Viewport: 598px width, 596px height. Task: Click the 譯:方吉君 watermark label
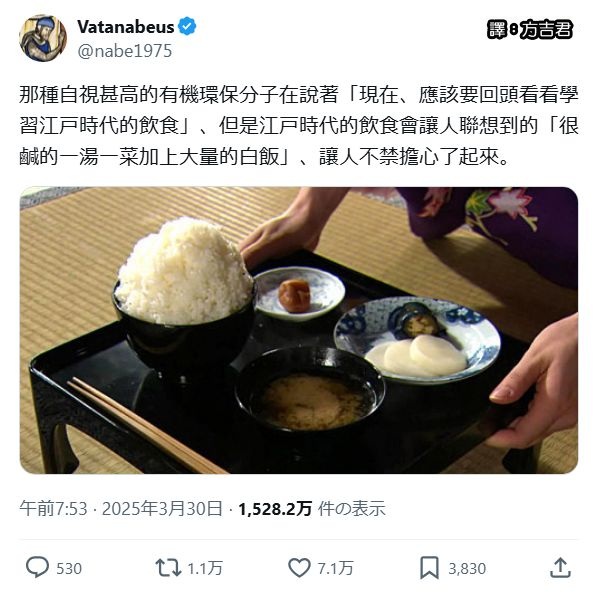(530, 29)
